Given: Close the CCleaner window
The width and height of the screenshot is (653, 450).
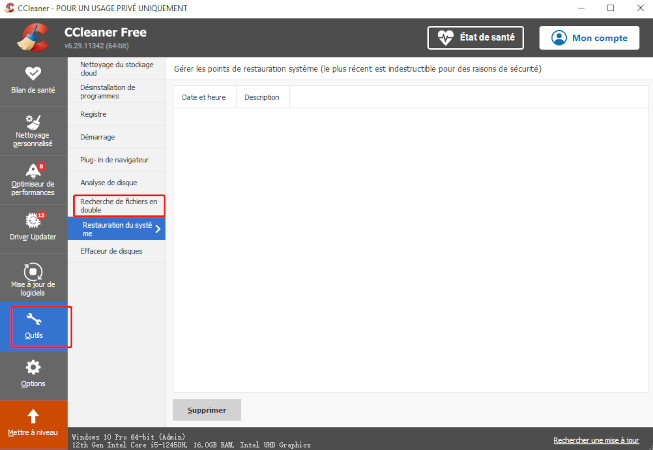Looking at the screenshot, I should point(640,8).
